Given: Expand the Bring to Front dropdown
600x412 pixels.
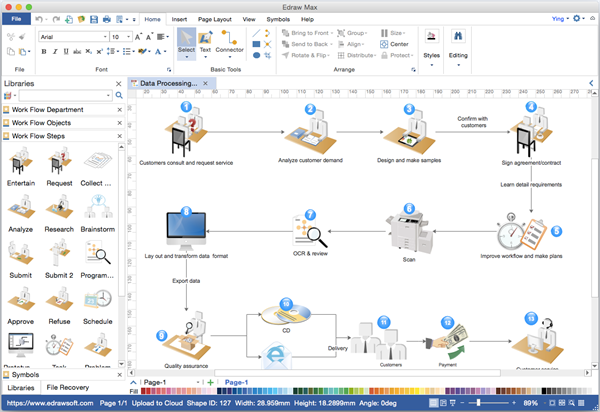Looking at the screenshot, I should pyautogui.click(x=332, y=33).
